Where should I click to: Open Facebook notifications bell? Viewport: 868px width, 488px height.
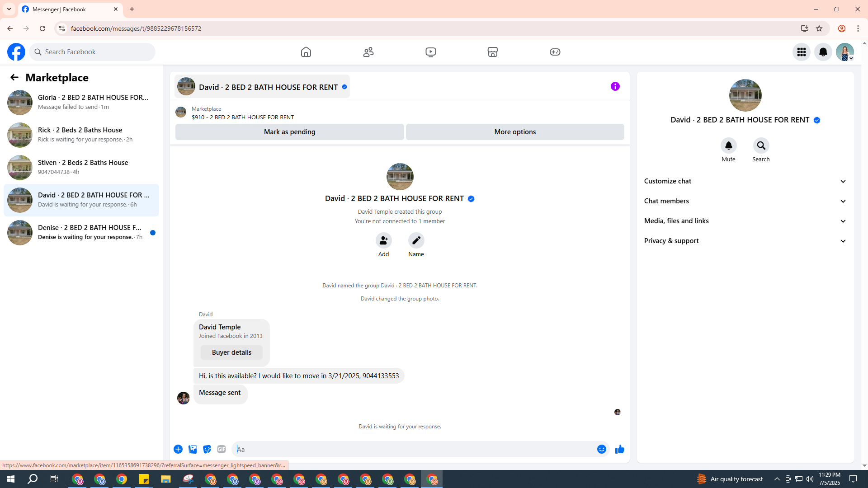pyautogui.click(x=823, y=52)
